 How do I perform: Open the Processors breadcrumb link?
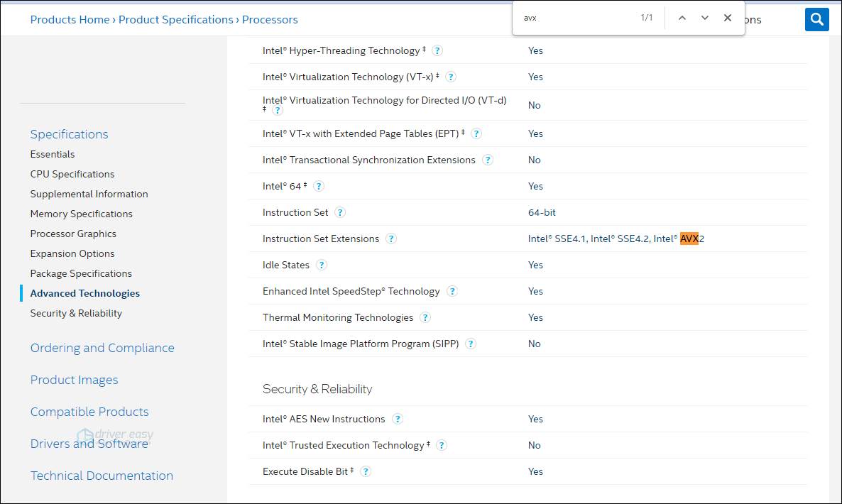click(x=270, y=20)
